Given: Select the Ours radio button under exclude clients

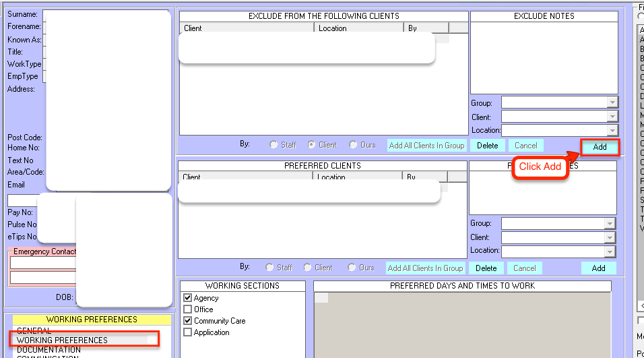Looking at the screenshot, I should click(x=354, y=145).
